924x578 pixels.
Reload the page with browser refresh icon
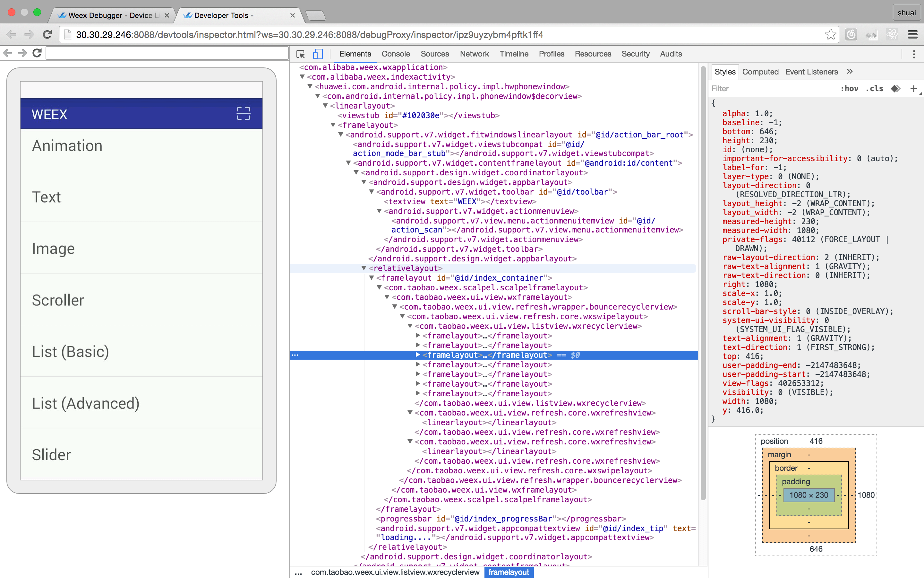(x=47, y=35)
